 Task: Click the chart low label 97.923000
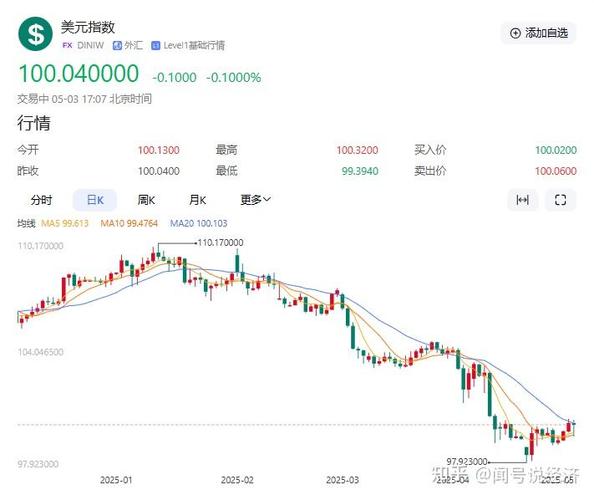467,462
